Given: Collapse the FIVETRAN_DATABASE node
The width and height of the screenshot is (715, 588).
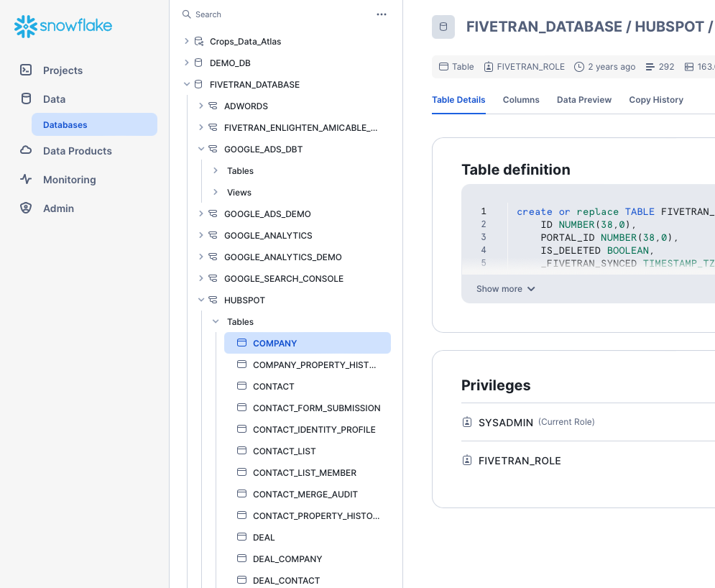Looking at the screenshot, I should (187, 84).
